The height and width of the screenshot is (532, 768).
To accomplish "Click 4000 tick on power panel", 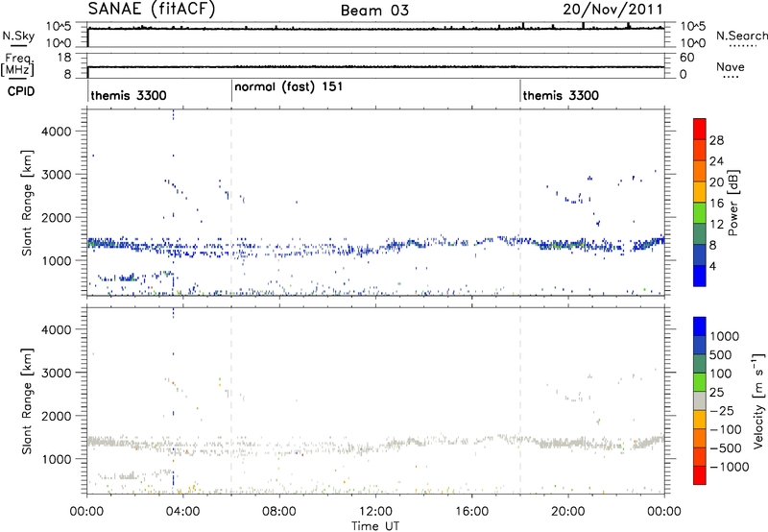I will pyautogui.click(x=56, y=132).
